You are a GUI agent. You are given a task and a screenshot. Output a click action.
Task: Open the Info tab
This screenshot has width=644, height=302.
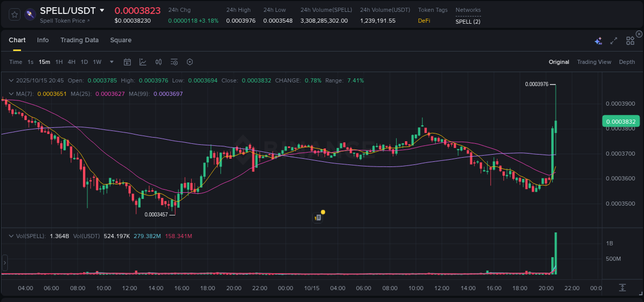coord(43,40)
